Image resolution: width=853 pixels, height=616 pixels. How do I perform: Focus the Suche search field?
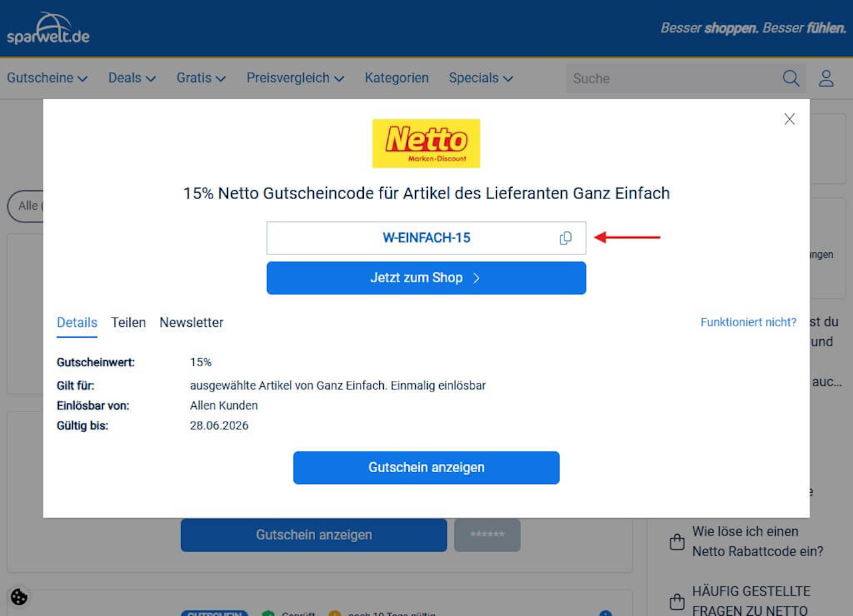[x=673, y=78]
